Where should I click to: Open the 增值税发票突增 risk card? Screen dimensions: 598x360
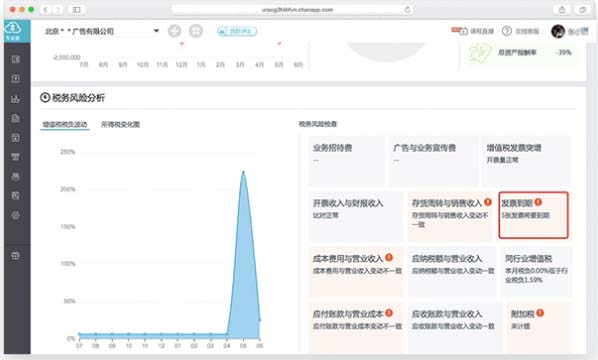(x=527, y=161)
